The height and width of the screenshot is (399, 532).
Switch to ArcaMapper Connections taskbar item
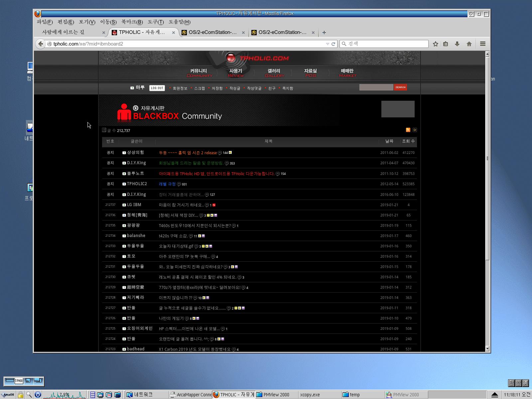click(190, 395)
